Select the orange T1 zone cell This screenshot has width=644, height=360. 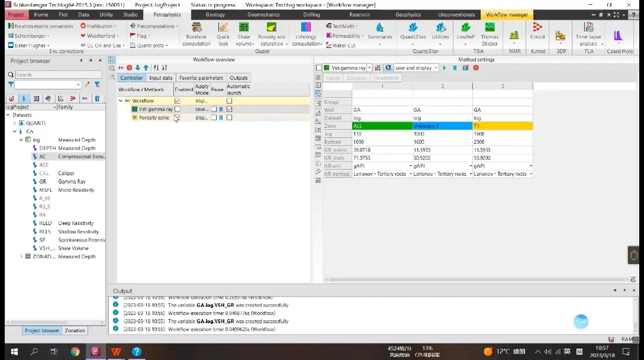coord(503,126)
